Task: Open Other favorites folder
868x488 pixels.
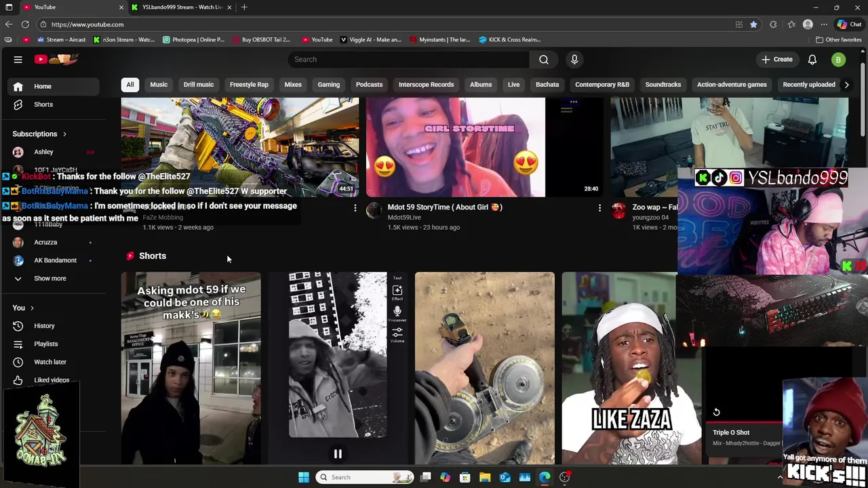Action: [839, 39]
